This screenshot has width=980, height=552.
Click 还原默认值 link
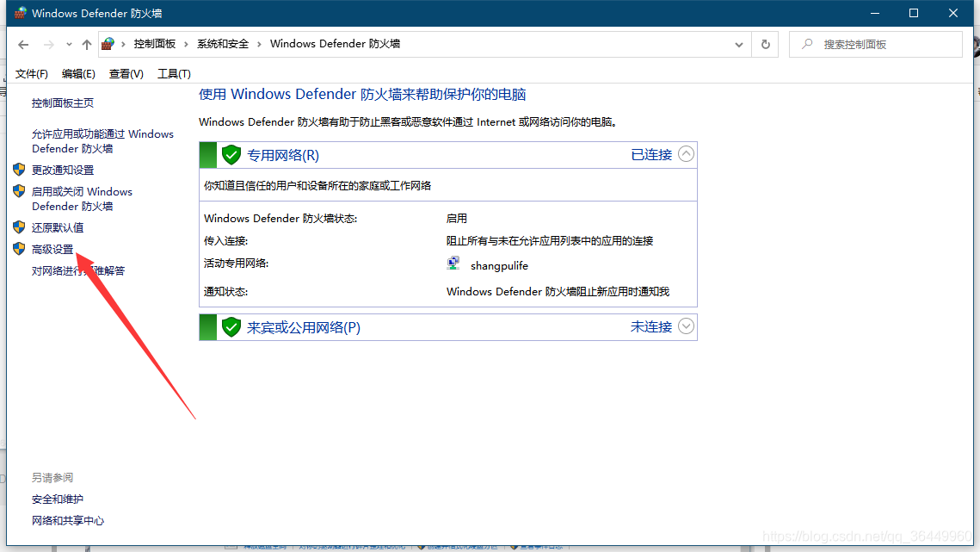point(58,228)
